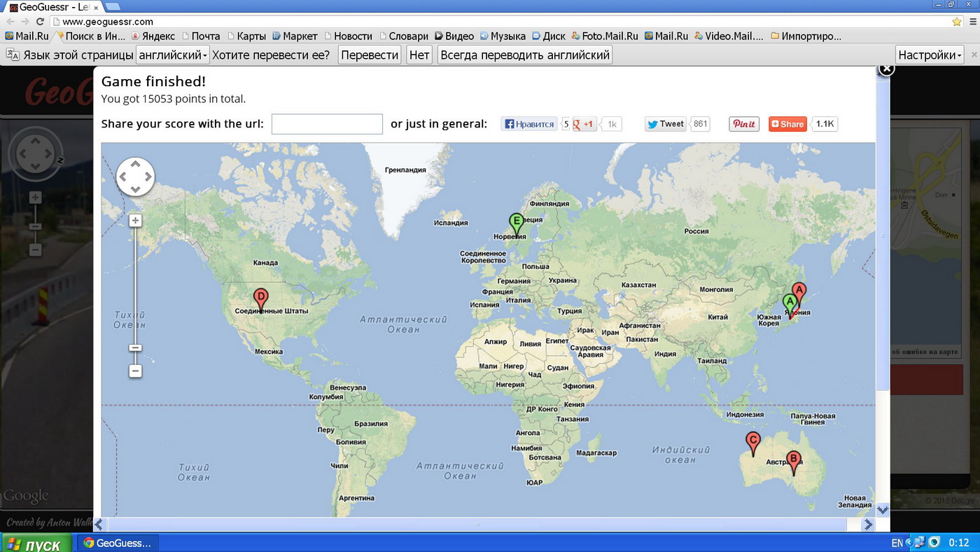Open the Video.Mail... bookmark
Image resolution: width=980 pixels, height=552 pixels.
(729, 36)
